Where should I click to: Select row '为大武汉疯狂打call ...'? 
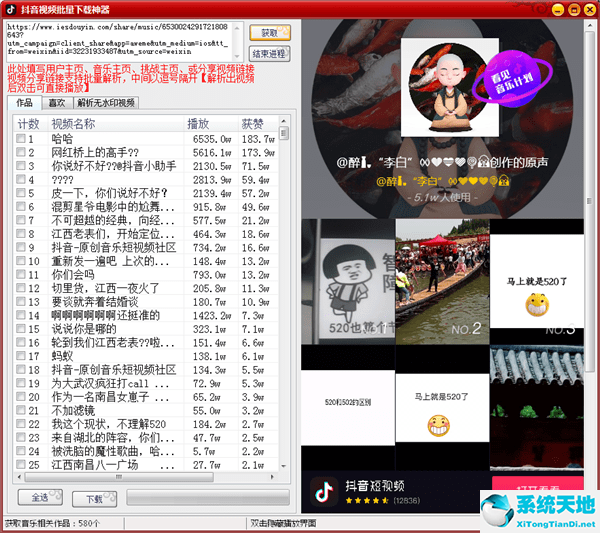(x=145, y=383)
